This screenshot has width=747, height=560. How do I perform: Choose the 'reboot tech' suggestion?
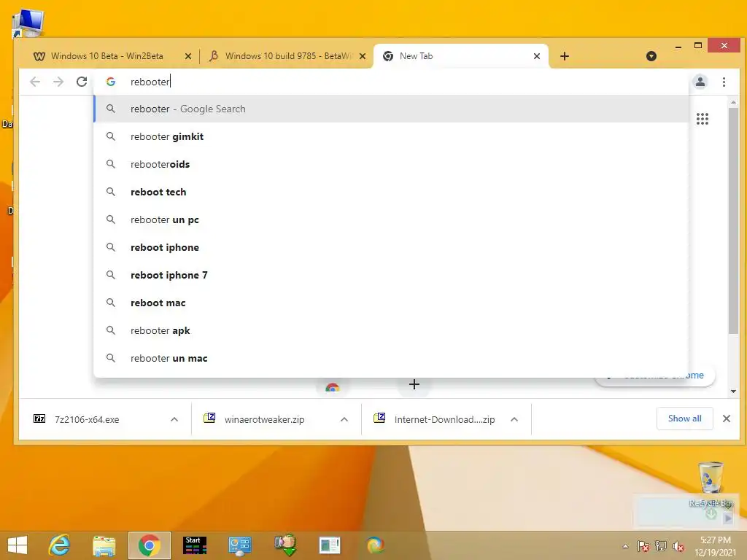(391, 192)
